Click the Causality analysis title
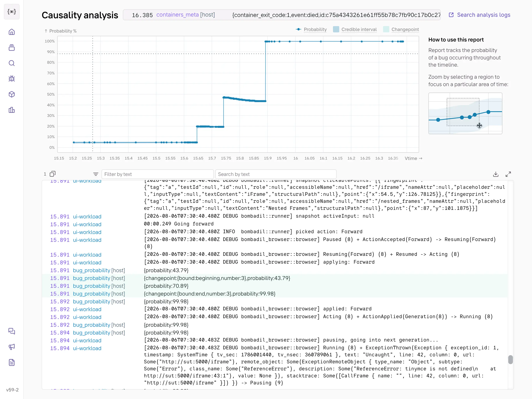The width and height of the screenshot is (532, 399). tap(80, 15)
